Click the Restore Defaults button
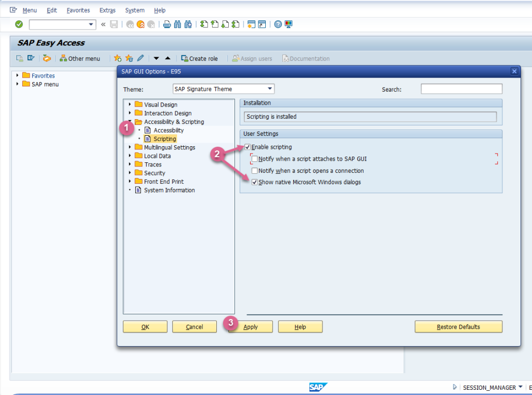Image resolution: width=532 pixels, height=395 pixels. coord(458,327)
